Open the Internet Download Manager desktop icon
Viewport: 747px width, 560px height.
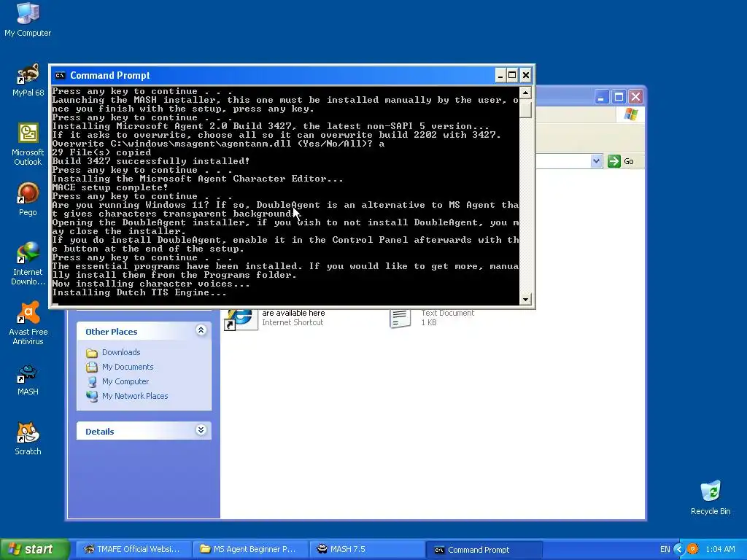[28, 263]
